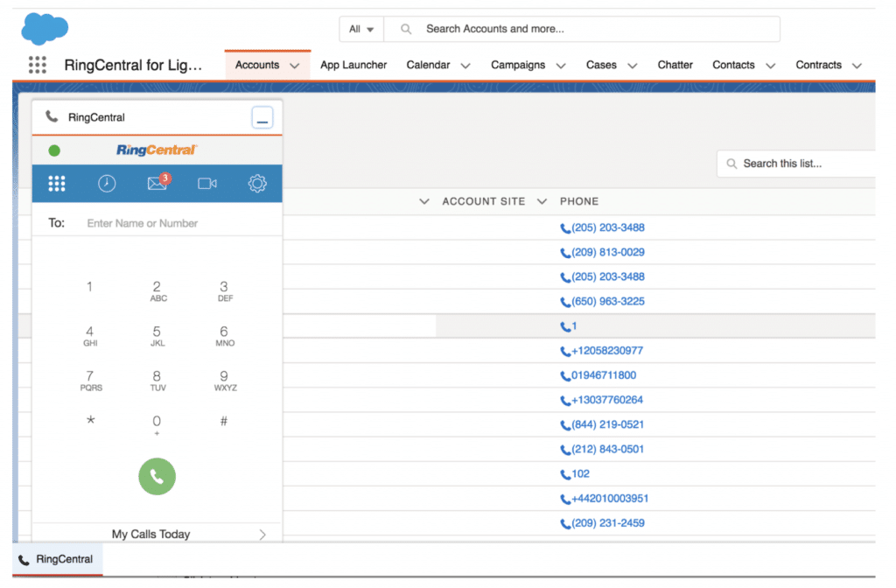This screenshot has width=896, height=588.
Task: Expand the Accounts tab dropdown chevron
Action: point(295,66)
